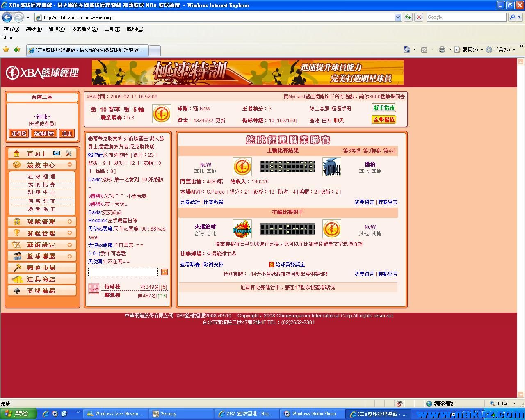The width and height of the screenshot is (525, 420).
Task: Click the 退出 logout button
Action: 67,133
